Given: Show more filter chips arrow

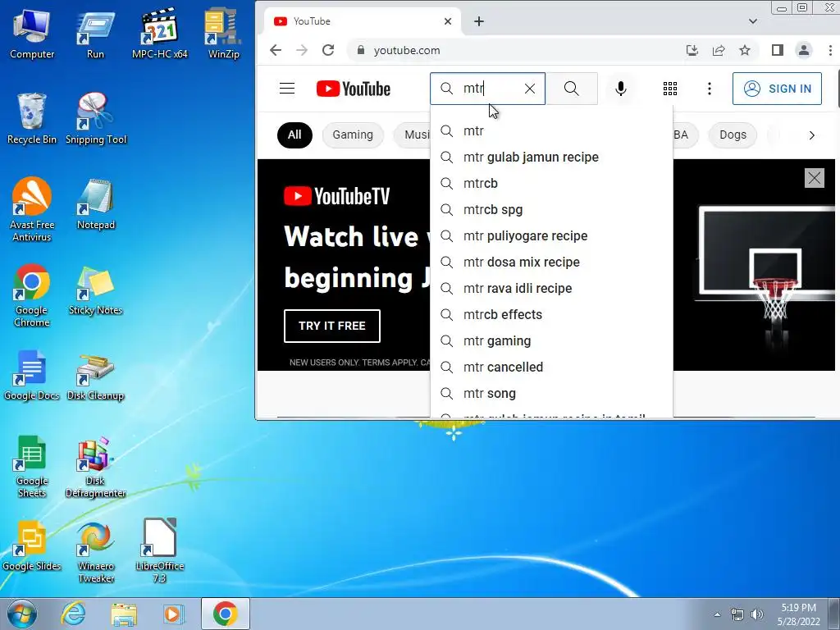Looking at the screenshot, I should point(811,135).
